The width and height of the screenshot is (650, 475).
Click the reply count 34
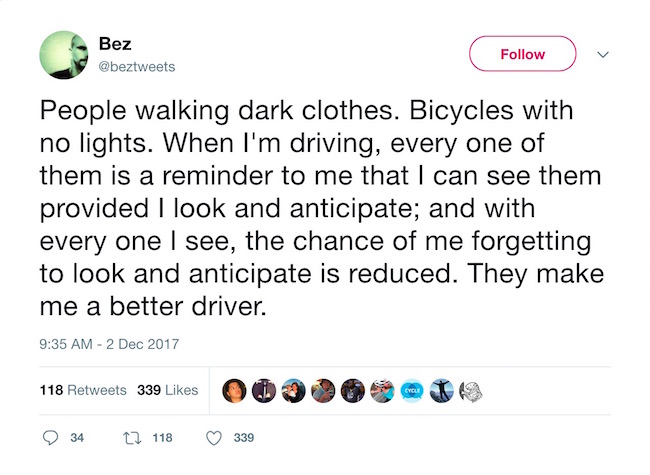pos(77,437)
